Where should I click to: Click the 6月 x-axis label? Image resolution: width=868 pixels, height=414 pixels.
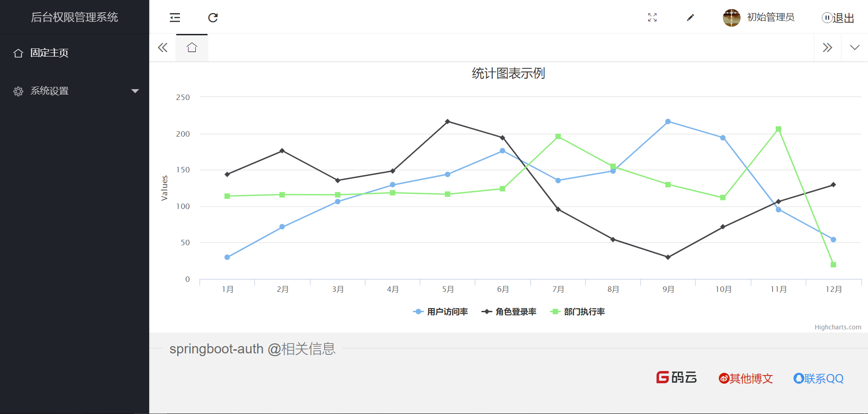503,289
